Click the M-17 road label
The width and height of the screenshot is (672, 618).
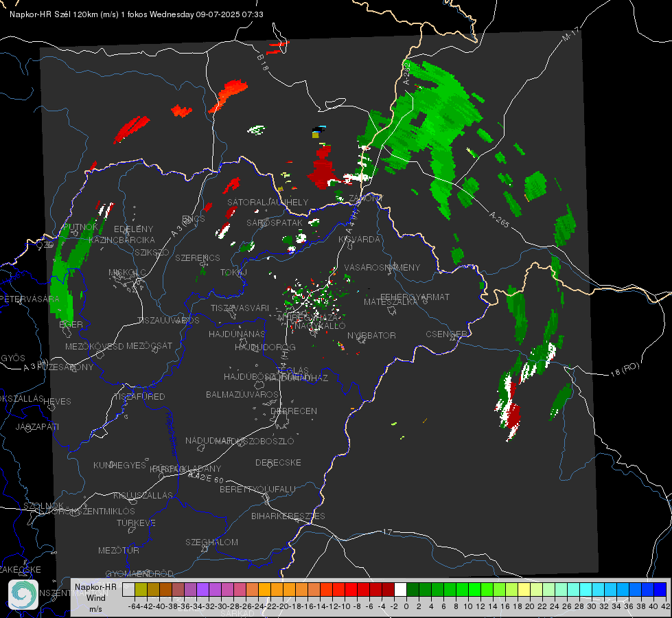pos(570,34)
